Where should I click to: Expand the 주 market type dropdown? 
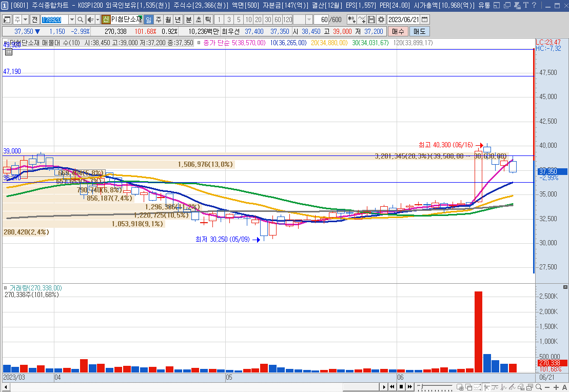26,19
